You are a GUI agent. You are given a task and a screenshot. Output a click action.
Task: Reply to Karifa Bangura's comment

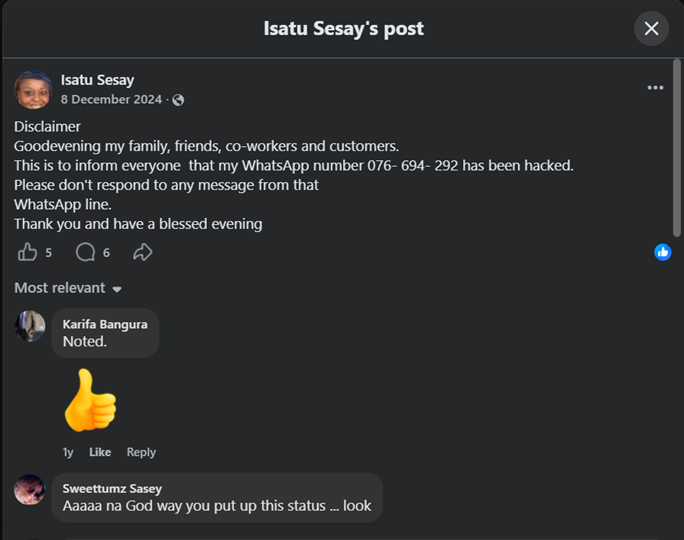[x=141, y=452]
